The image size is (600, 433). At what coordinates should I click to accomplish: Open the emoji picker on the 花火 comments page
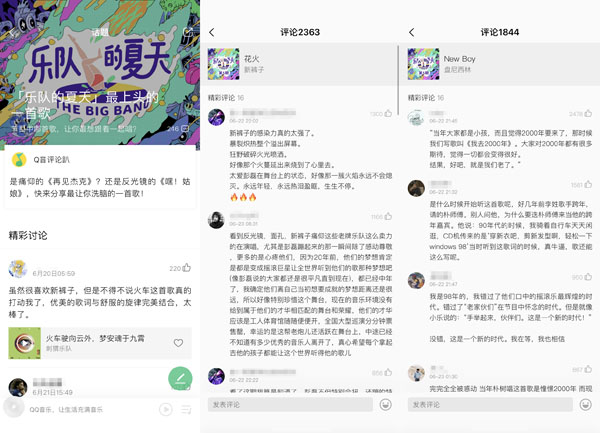(386, 404)
